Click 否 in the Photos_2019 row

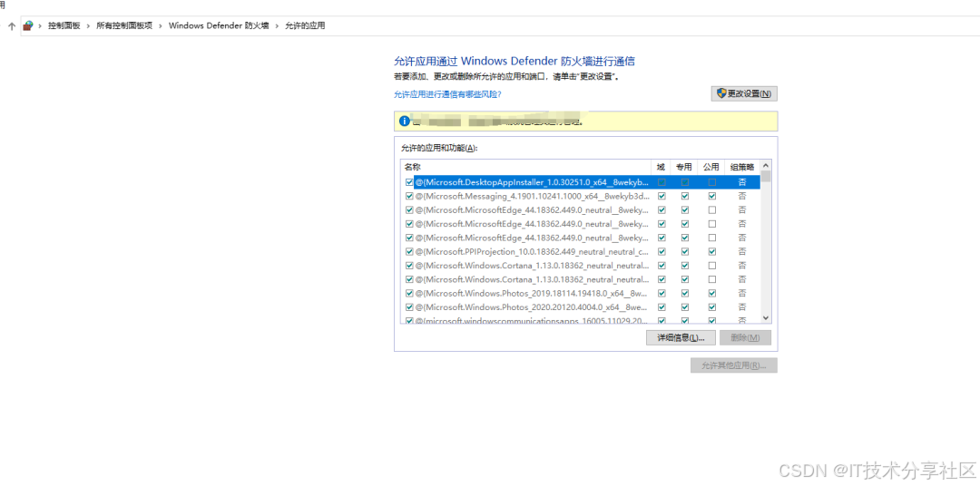click(x=742, y=293)
